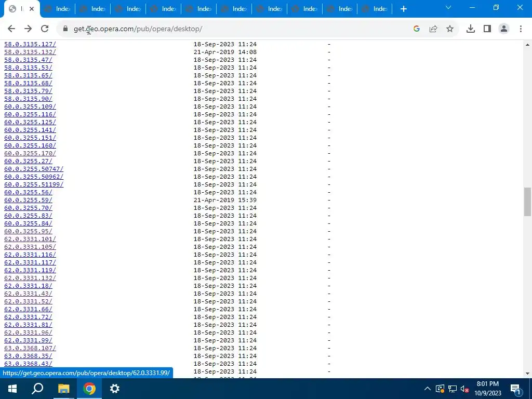Open the 58.0.3135.132/ folder link
The width and height of the screenshot is (532, 399).
point(30,52)
